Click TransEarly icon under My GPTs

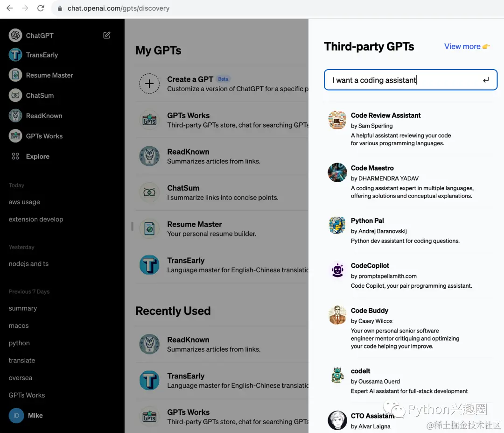click(149, 265)
